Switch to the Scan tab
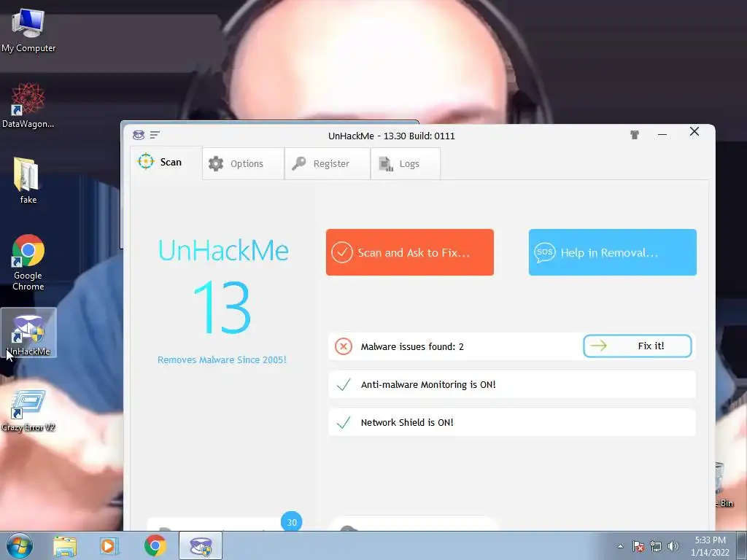Image resolution: width=747 pixels, height=560 pixels. click(x=166, y=163)
